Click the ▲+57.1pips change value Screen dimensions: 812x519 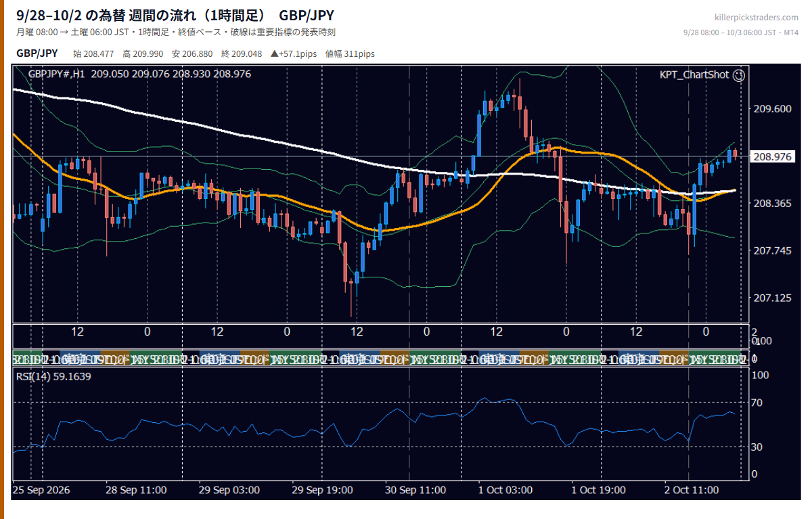tap(294, 54)
